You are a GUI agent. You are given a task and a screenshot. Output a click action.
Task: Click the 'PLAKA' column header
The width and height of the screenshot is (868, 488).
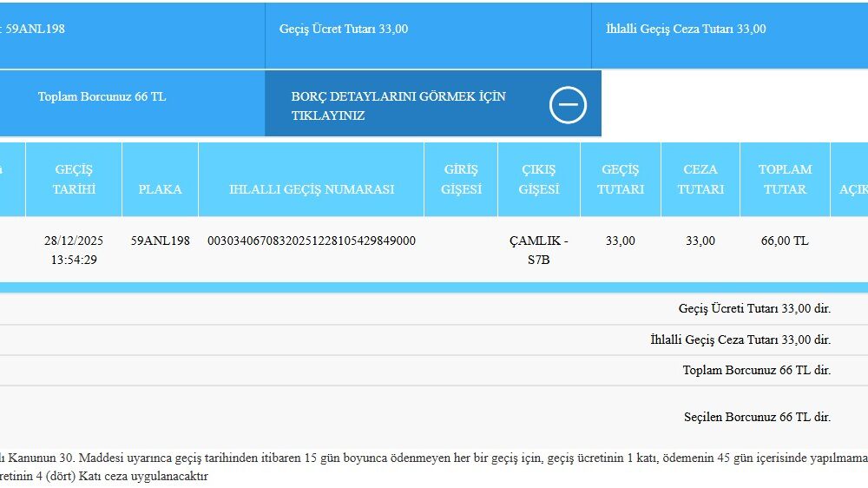point(160,188)
